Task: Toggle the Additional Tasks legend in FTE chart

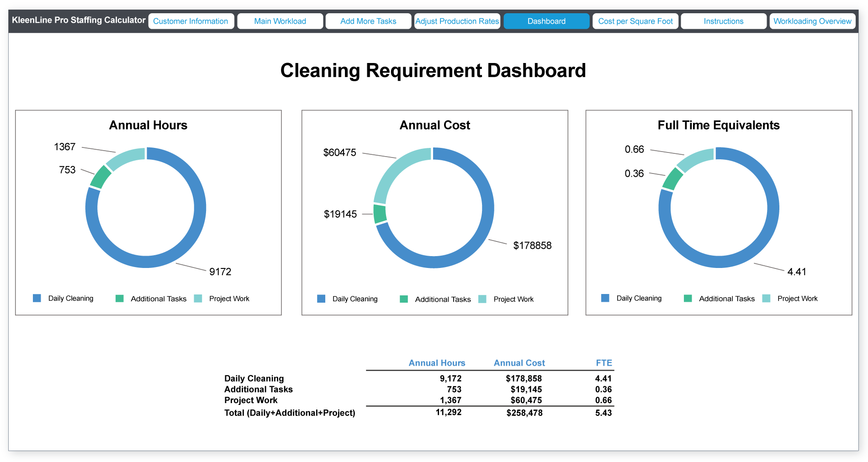Action: pos(688,298)
